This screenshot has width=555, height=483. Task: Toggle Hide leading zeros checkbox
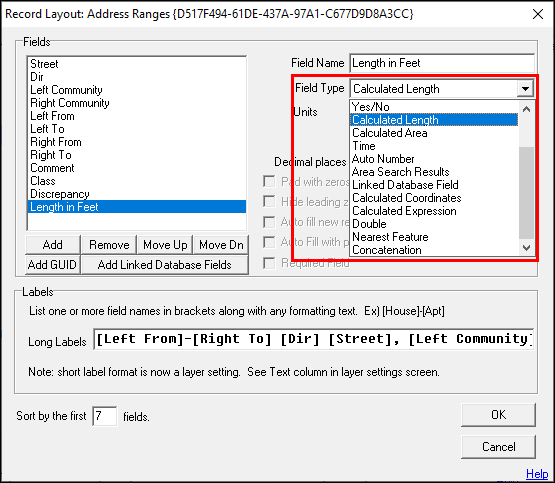pos(269,202)
